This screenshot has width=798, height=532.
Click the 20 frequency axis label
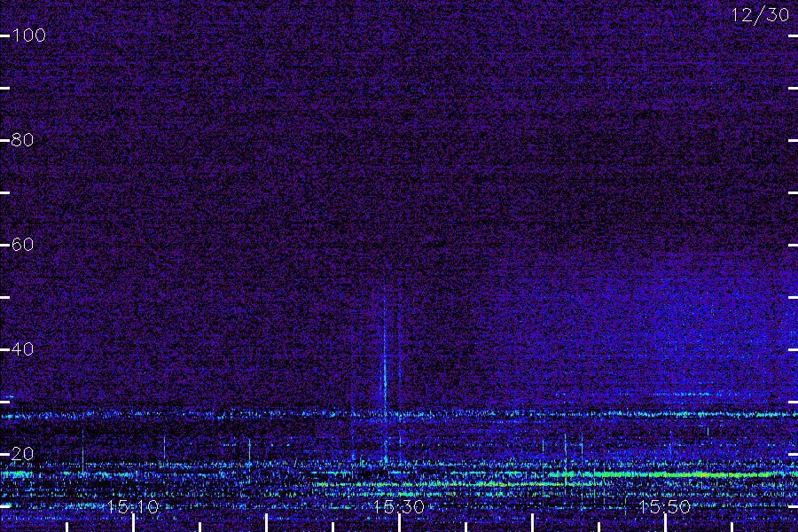coord(22,454)
